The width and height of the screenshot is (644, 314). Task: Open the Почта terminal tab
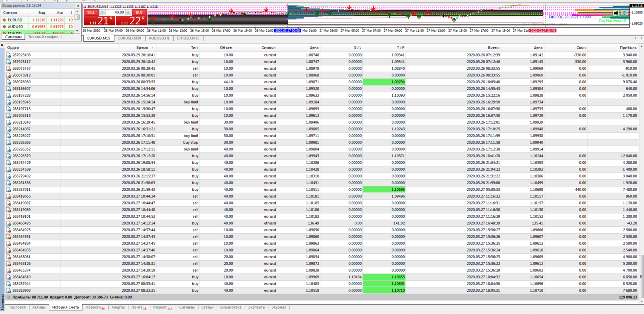coord(139,307)
